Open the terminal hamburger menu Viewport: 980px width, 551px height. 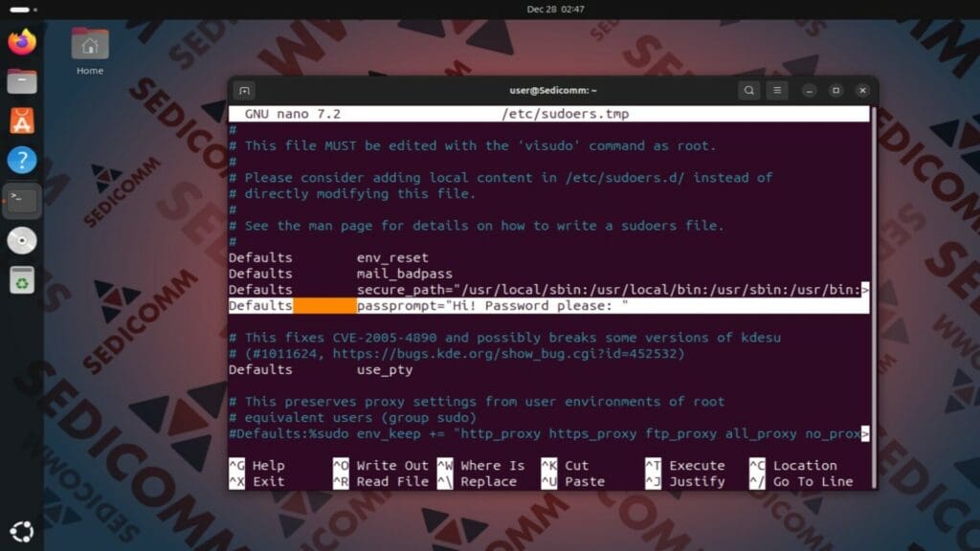pyautogui.click(x=777, y=89)
